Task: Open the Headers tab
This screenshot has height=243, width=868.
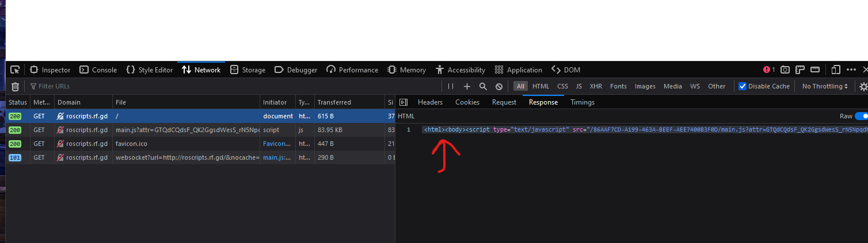Action: tap(430, 102)
